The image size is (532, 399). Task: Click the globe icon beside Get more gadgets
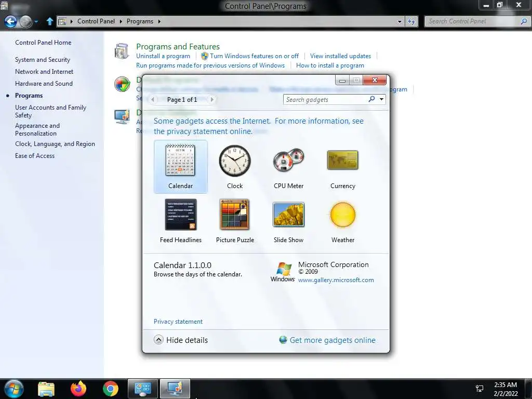click(283, 340)
